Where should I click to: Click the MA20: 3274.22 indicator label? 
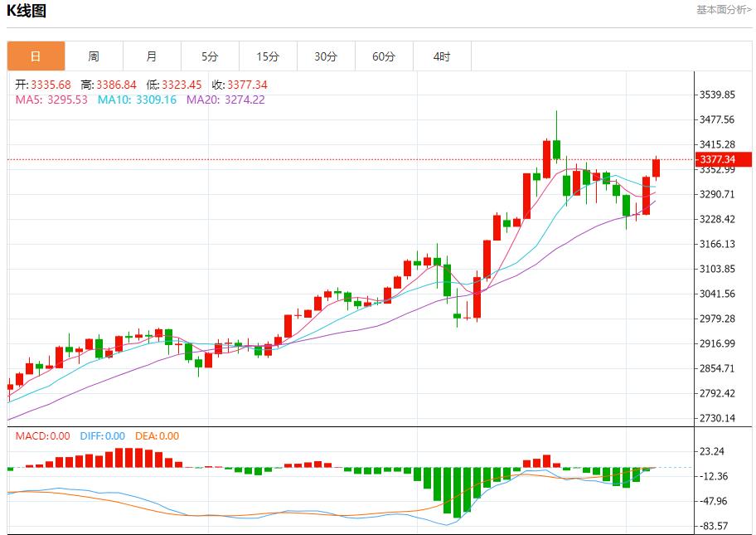pos(225,100)
